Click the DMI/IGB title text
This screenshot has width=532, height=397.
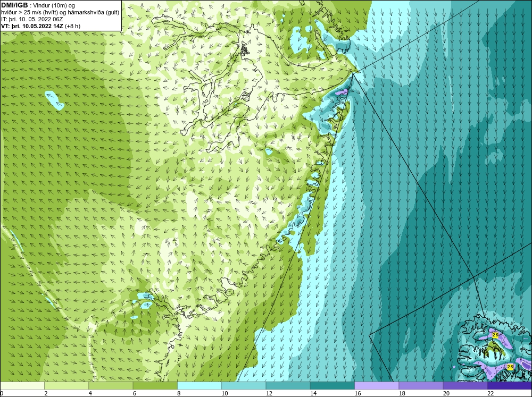coord(14,5)
